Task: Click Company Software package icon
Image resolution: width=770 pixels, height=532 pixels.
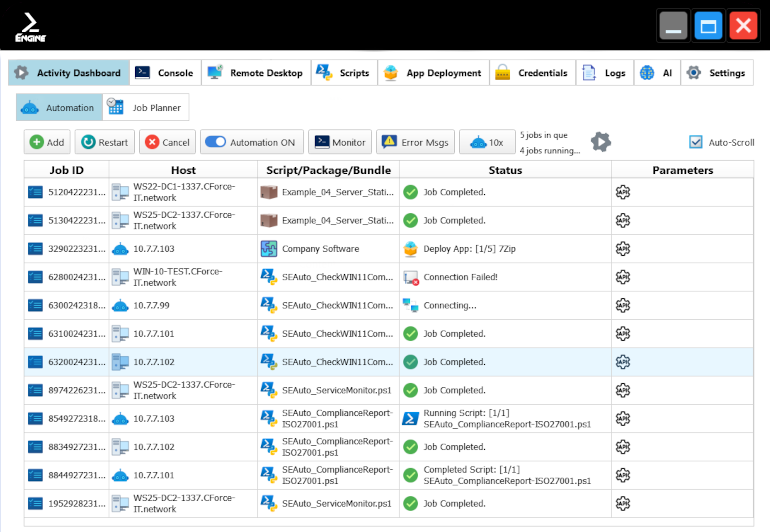Action: (x=268, y=248)
